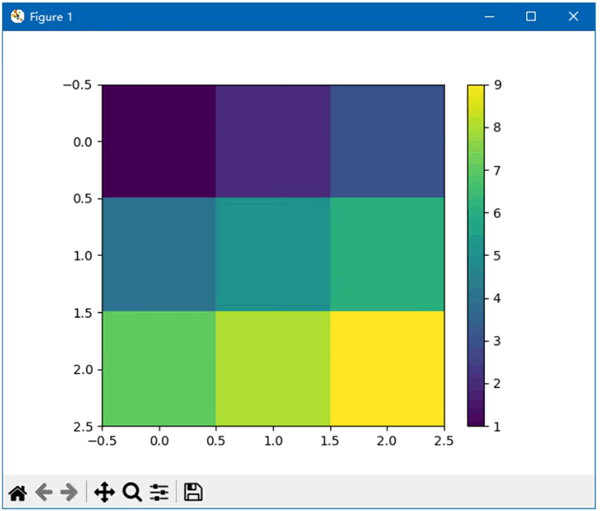Click the light green bottom-left heatmap cell
600x511 pixels.
coord(159,368)
